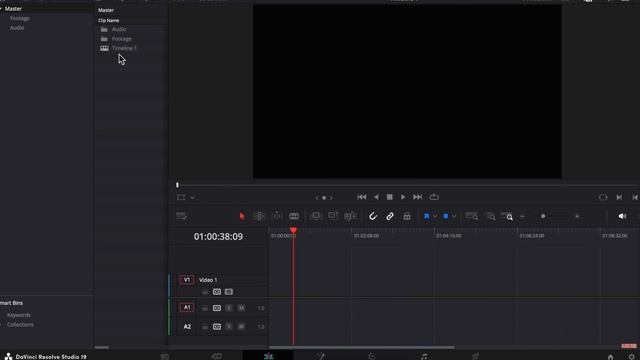
Task: Toggle the Position Lock padlock icon
Action: (x=407, y=216)
